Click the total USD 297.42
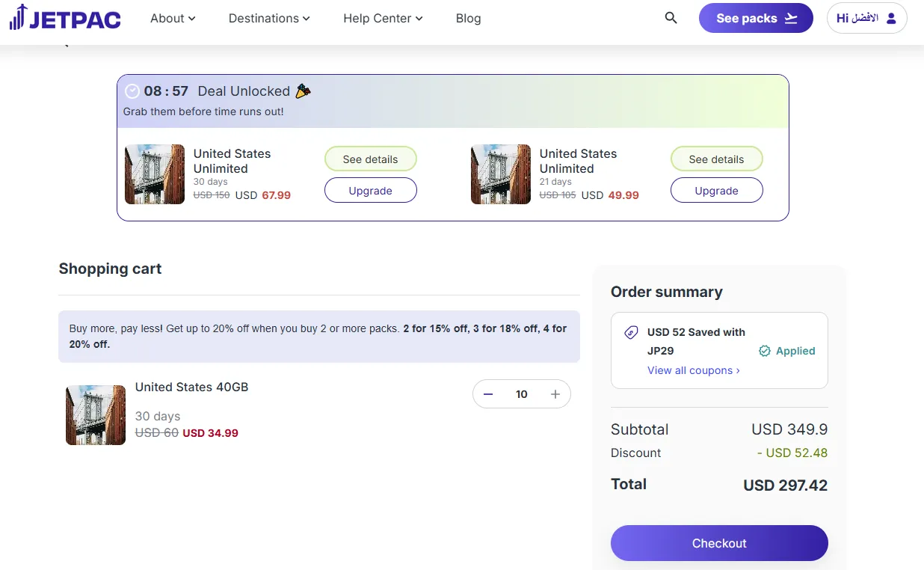 pos(786,485)
